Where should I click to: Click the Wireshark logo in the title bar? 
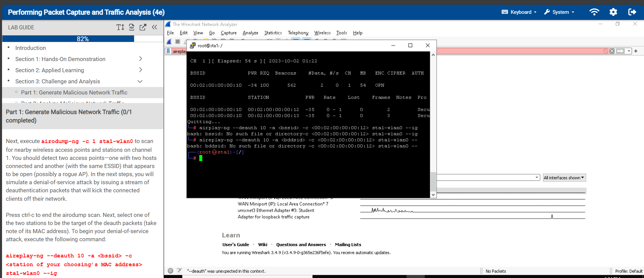click(x=168, y=24)
